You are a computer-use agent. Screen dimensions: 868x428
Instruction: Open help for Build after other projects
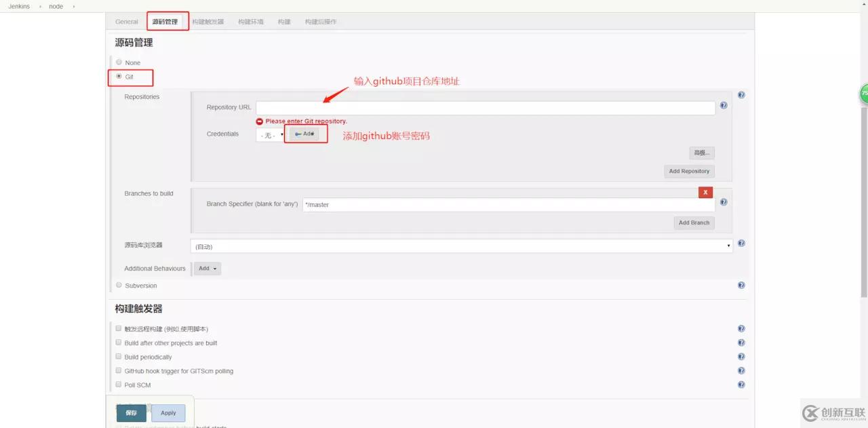tap(741, 343)
